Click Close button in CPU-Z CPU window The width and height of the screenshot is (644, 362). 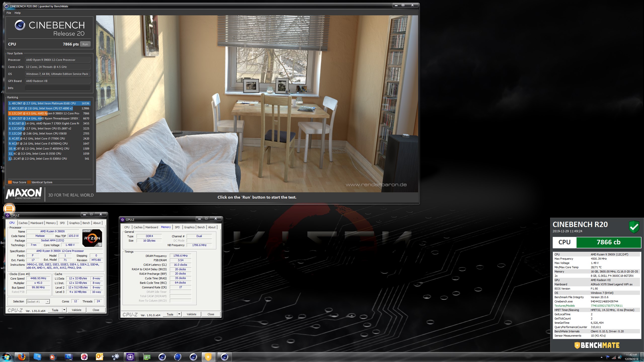pyautogui.click(x=96, y=310)
